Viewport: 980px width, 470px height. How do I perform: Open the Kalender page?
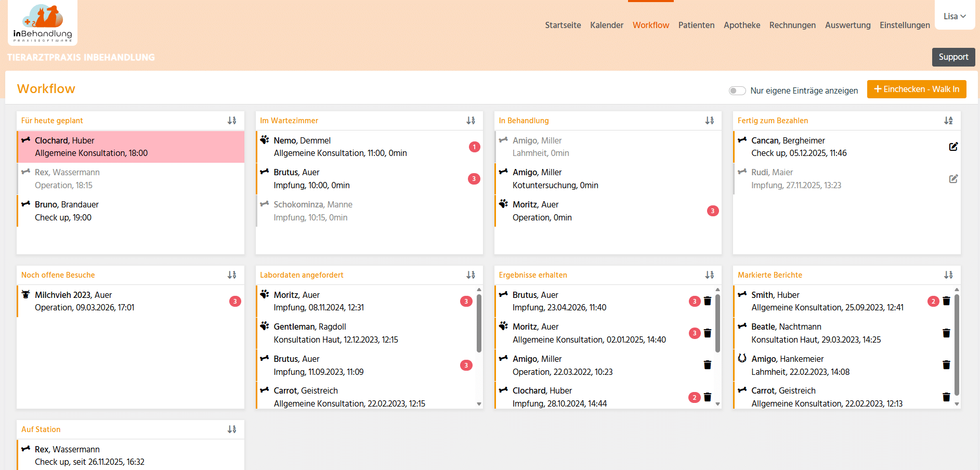pyautogui.click(x=607, y=25)
